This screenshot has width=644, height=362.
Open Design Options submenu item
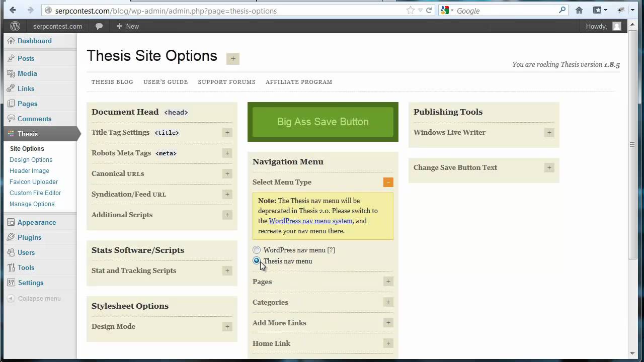pyautogui.click(x=31, y=160)
